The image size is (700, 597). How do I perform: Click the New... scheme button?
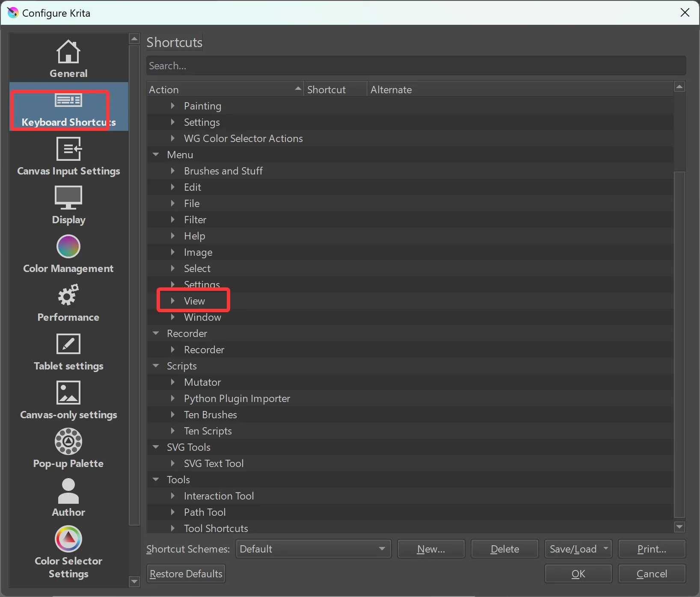click(431, 549)
